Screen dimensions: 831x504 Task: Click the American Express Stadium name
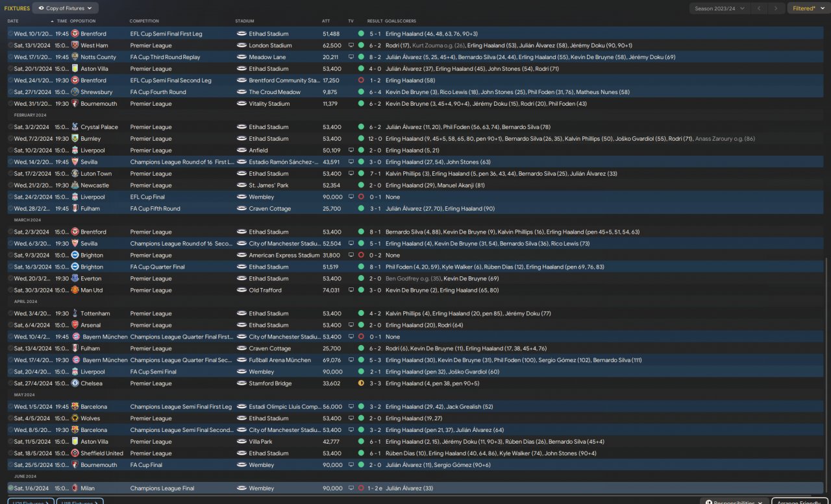tap(284, 256)
